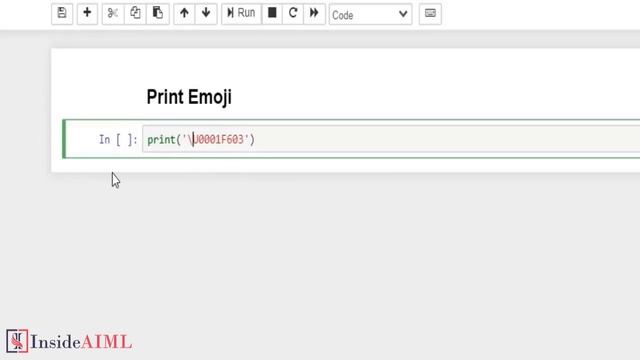640x360 pixels.
Task: Move selected cell down arrow
Action: [206, 13]
